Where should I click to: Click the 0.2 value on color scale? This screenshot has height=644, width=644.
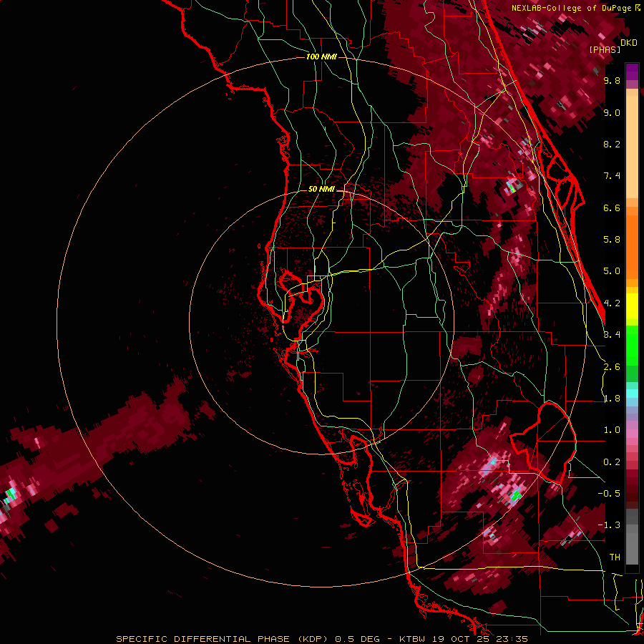612,462
